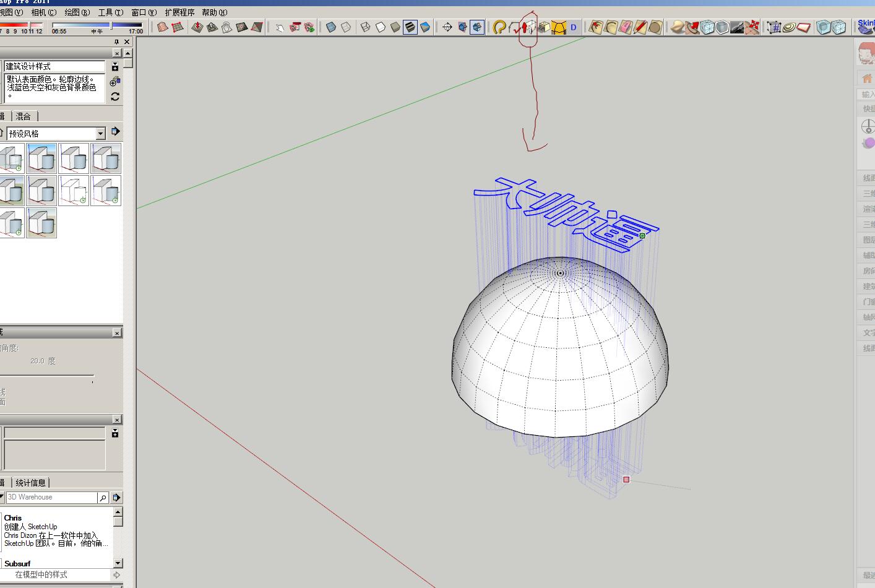Image resolution: width=875 pixels, height=588 pixels.
Task: Click the yellow shape-bender style icon
Action: tap(559, 27)
